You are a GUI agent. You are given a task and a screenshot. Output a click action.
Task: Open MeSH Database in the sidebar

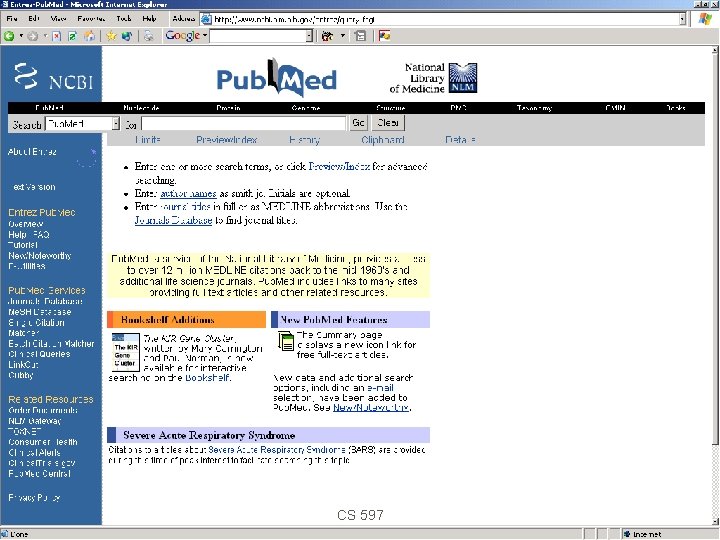pyautogui.click(x=39, y=312)
